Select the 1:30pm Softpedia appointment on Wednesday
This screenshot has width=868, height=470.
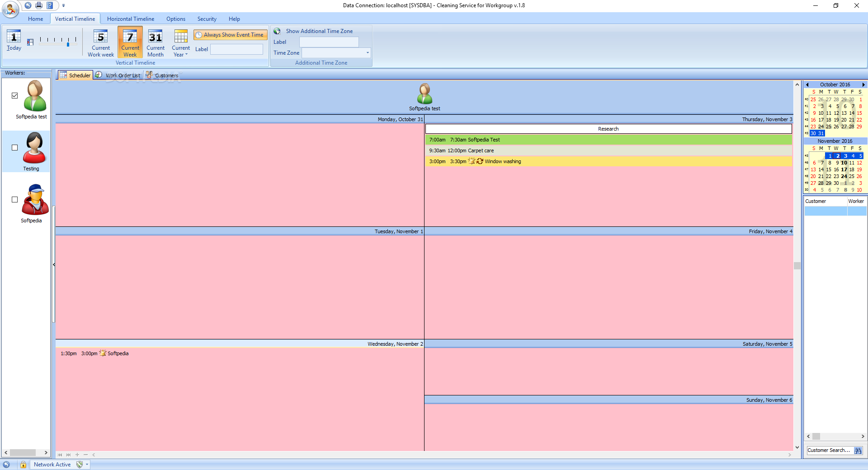240,353
